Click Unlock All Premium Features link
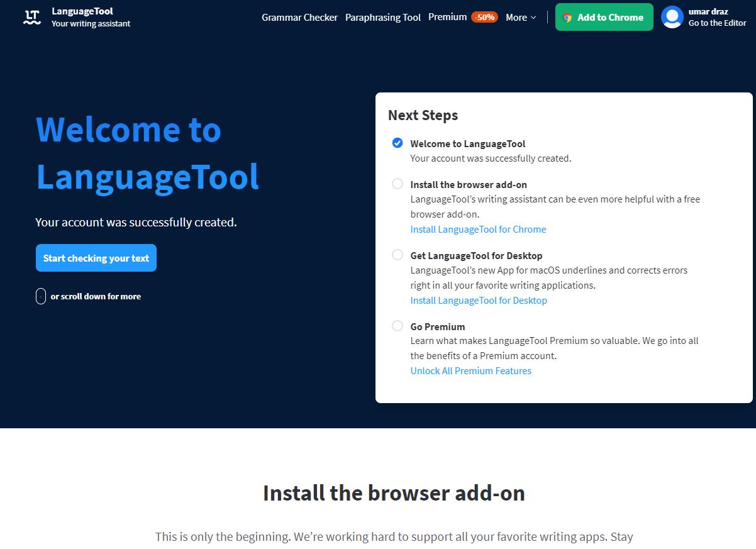Viewport: 756px width, 549px height. tap(470, 370)
